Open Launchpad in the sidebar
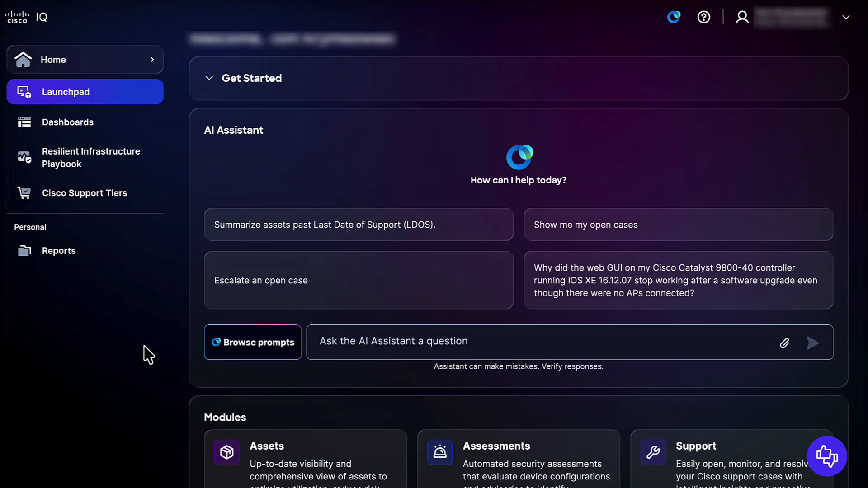This screenshot has height=488, width=868. tap(85, 92)
